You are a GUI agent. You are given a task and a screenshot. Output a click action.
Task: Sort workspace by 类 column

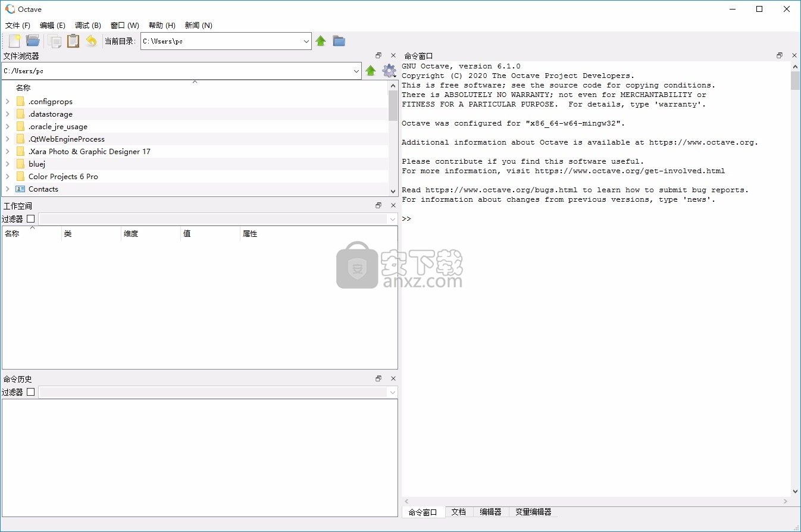coord(92,234)
